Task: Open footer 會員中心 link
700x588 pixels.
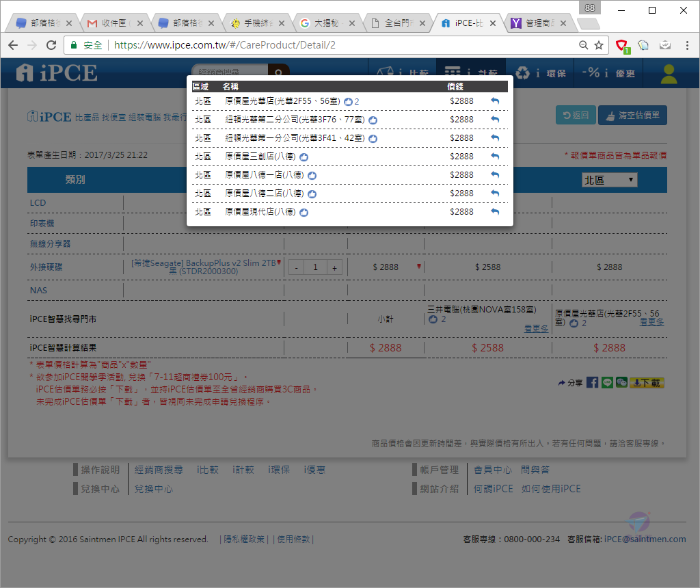Action: click(x=492, y=470)
